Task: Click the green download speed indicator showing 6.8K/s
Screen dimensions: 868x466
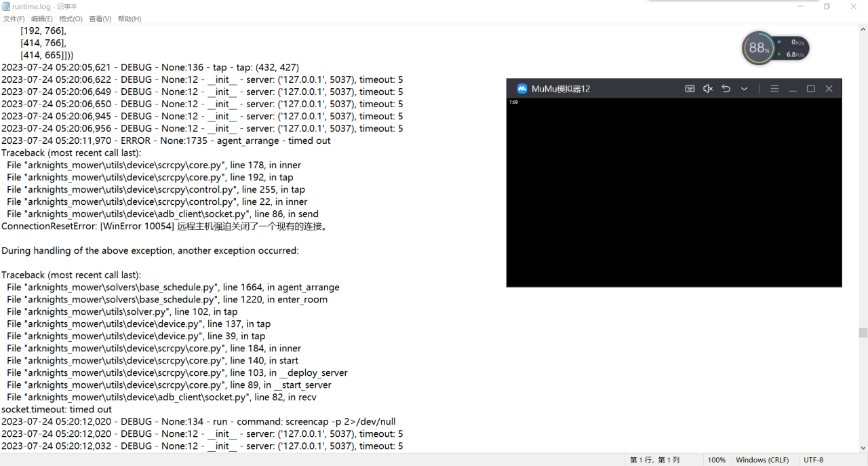Action: [x=792, y=53]
